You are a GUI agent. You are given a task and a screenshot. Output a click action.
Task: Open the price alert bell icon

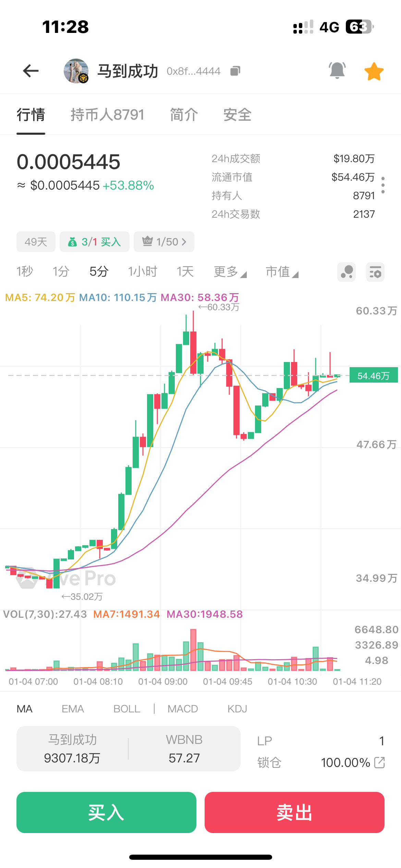337,71
